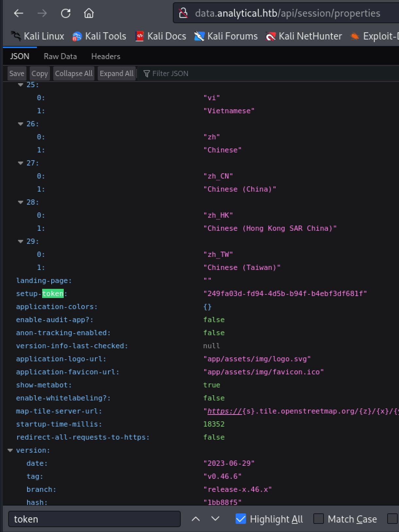The width and height of the screenshot is (399, 532).
Task: Open the Kali Linux bookmark
Action: click(x=38, y=36)
